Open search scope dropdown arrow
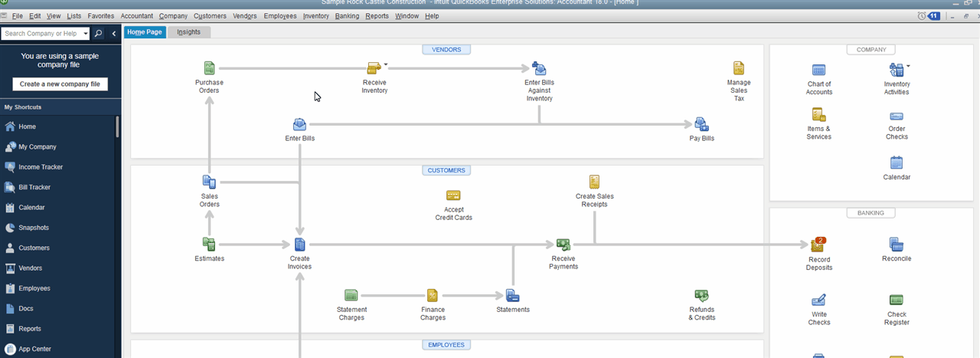The image size is (980, 358). (x=86, y=34)
